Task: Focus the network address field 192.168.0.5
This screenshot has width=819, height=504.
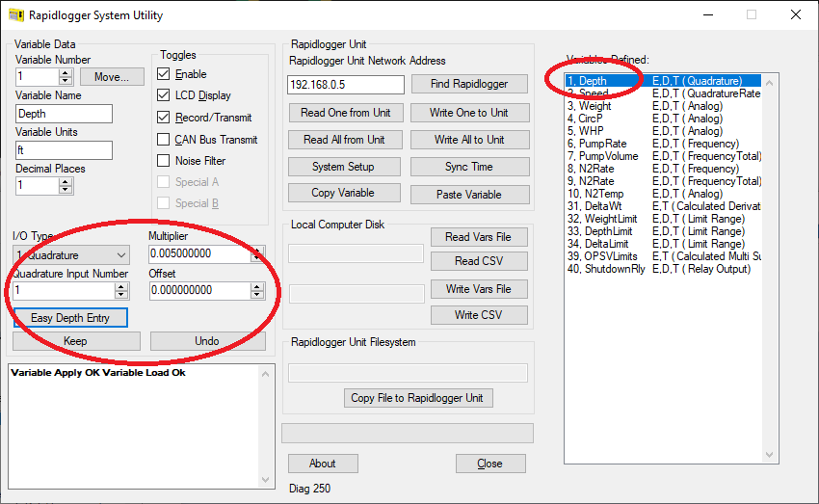Action: coord(346,85)
